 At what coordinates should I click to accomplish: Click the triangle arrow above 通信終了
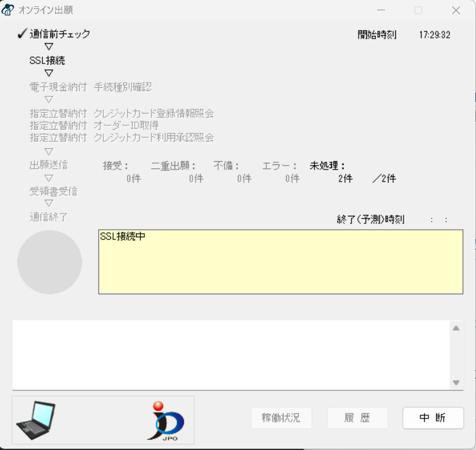tap(49, 203)
